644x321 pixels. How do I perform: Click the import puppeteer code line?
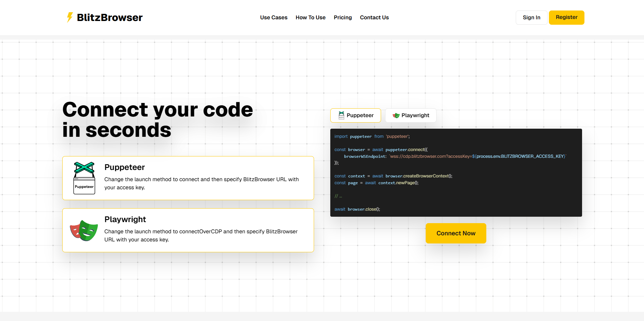(372, 136)
